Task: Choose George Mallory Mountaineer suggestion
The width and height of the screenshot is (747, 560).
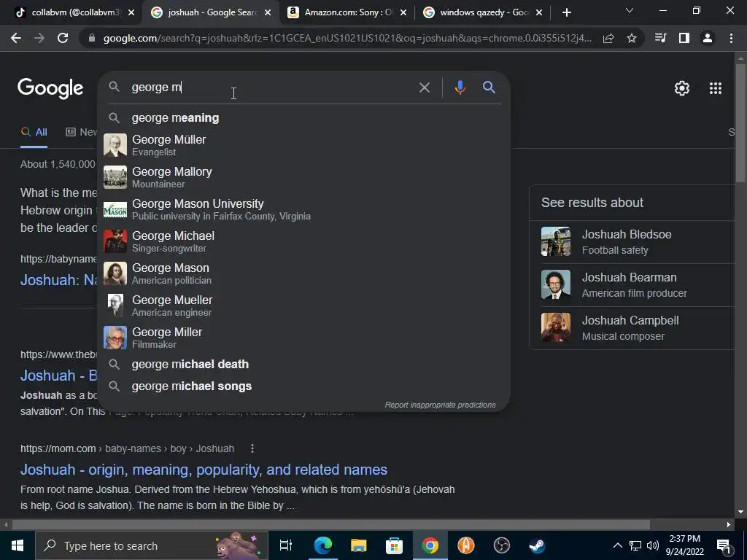Action: 304,177
